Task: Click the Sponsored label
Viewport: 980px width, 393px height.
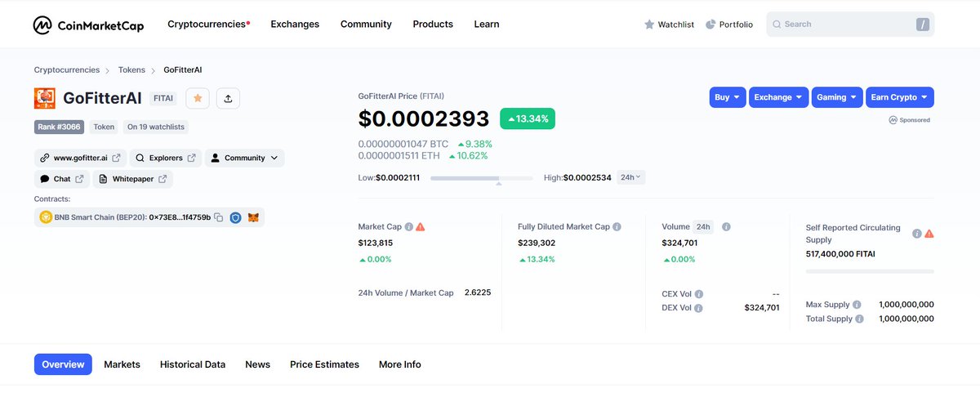Action: click(910, 120)
